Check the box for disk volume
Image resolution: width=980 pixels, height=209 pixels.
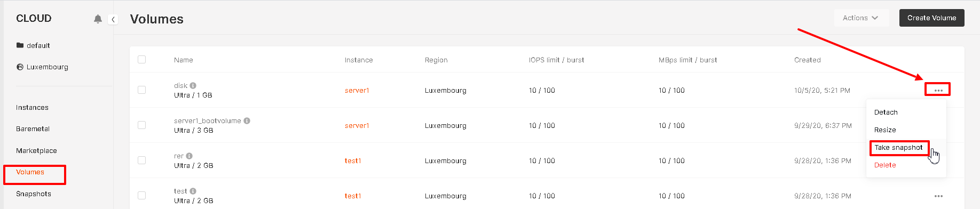pos(141,90)
